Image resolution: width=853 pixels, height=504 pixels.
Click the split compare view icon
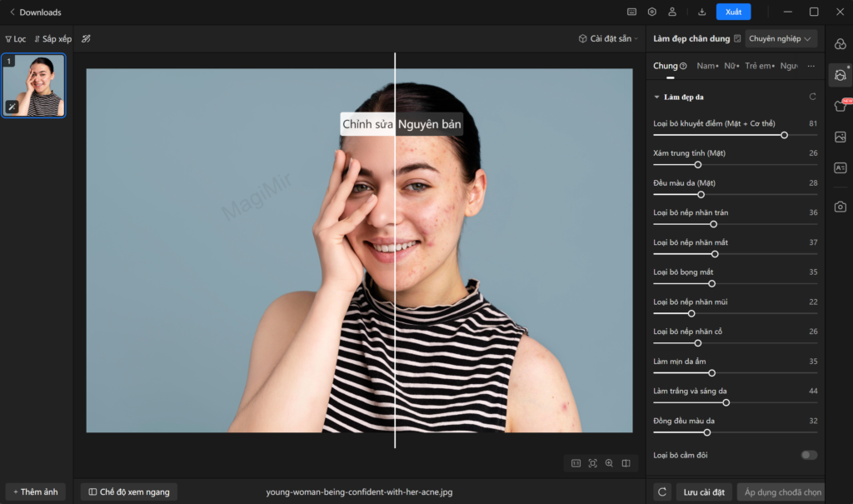click(x=627, y=462)
